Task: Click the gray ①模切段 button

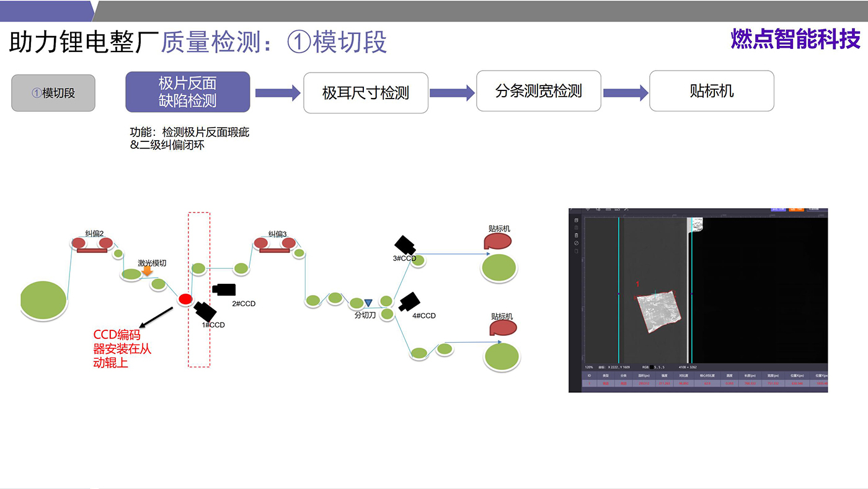Action: pos(53,93)
